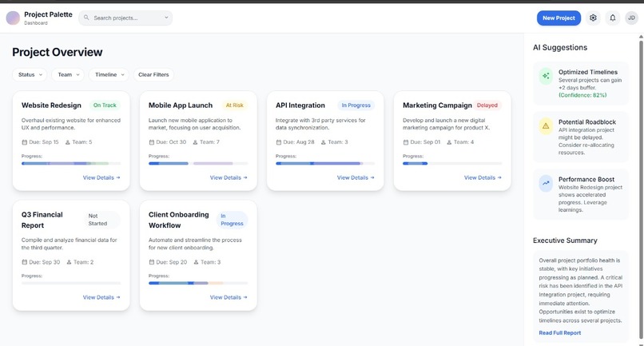Screen dimensions: 644x346
Task: Click team icon on Client Onboarding Workflow card
Action: pos(197,262)
